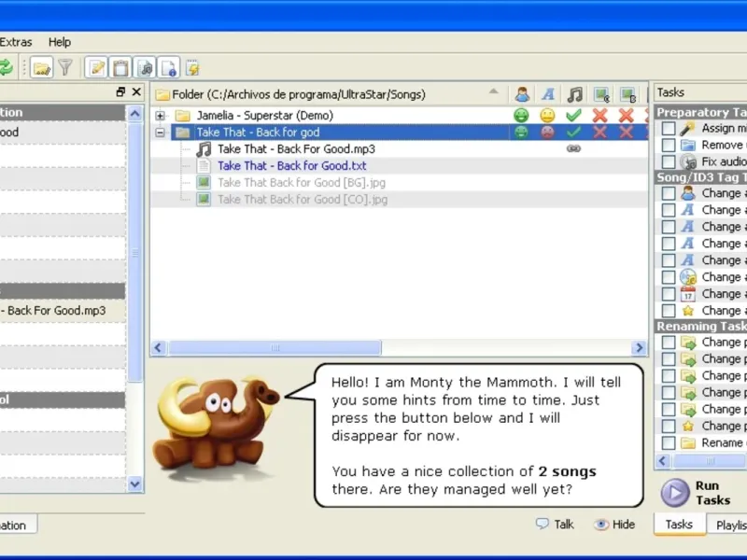Click the calendar Change task icon

pyautogui.click(x=687, y=294)
